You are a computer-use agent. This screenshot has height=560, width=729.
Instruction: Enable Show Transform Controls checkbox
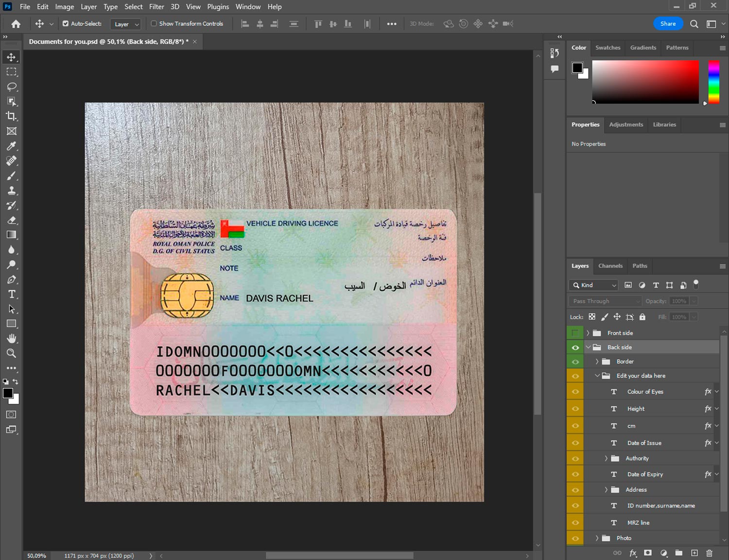click(x=154, y=23)
